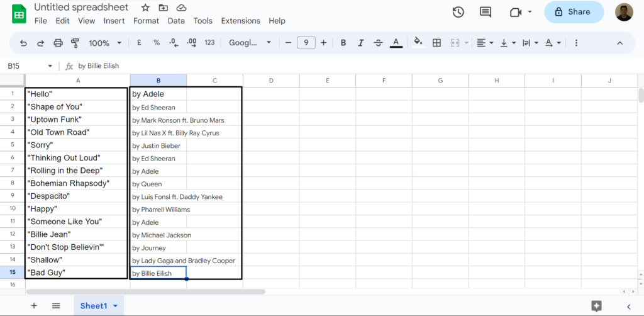Open the Tools menu
This screenshot has width=644, height=316.
click(203, 21)
